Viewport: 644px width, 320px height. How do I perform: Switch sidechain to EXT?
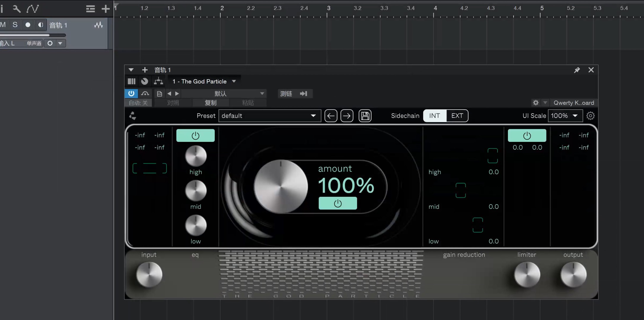coord(457,116)
